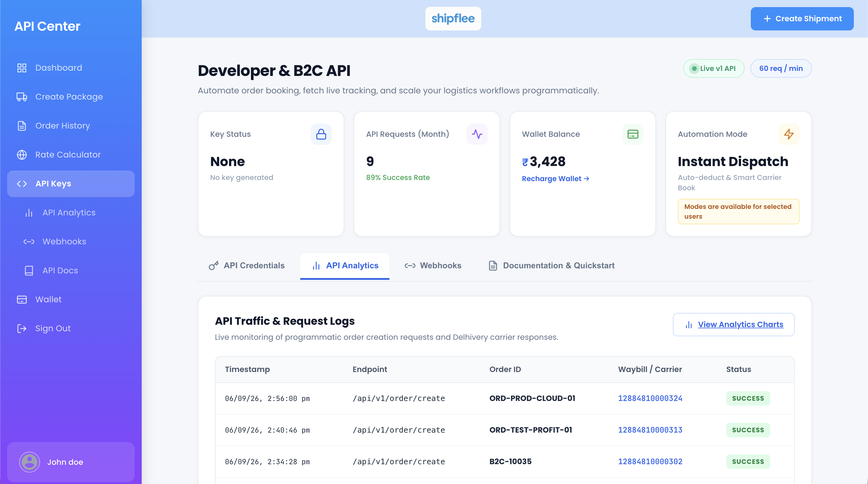The height and width of the screenshot is (484, 868).
Task: Switch to the API Credentials tab
Action: pos(247,266)
